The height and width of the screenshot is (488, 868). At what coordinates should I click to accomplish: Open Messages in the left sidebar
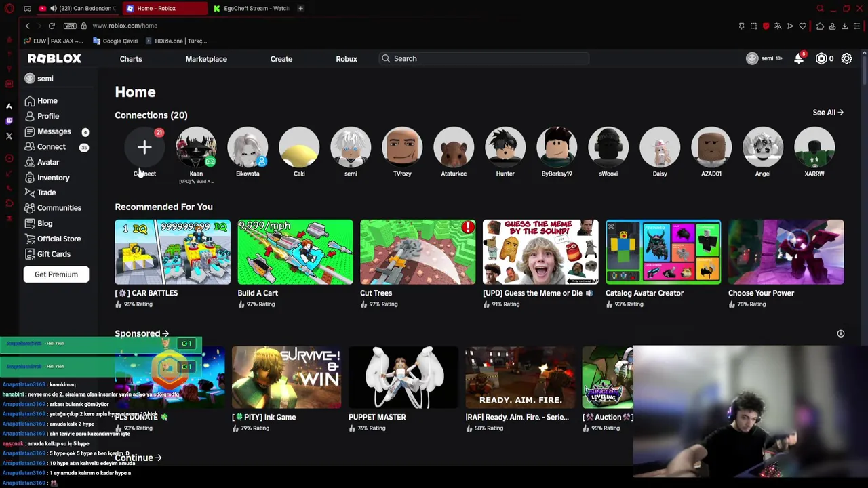[54, 131]
